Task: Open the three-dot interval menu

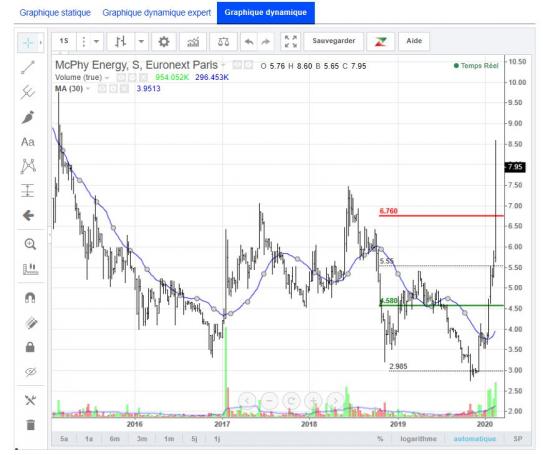Action: coord(83,42)
